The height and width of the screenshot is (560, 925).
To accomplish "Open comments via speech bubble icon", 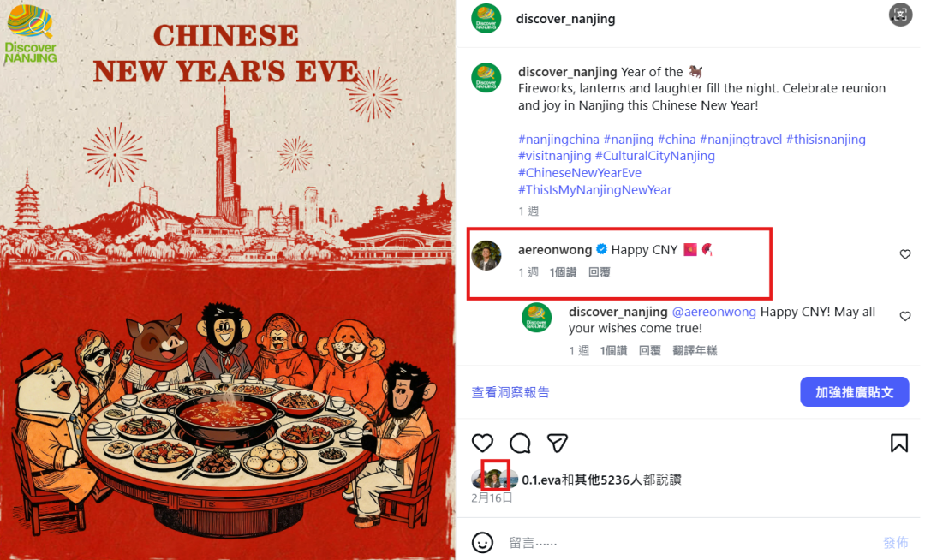I will pyautogui.click(x=520, y=443).
